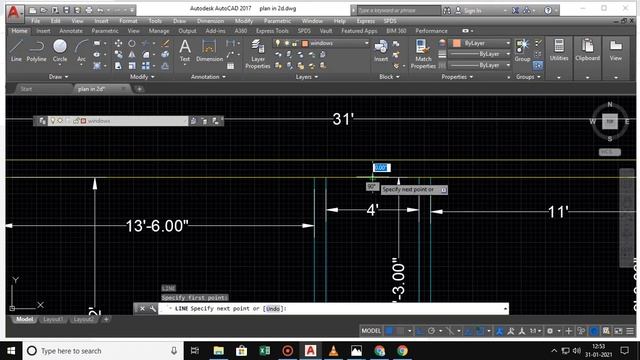640x360 pixels.
Task: Click the Help question mark icon
Action: point(548,10)
